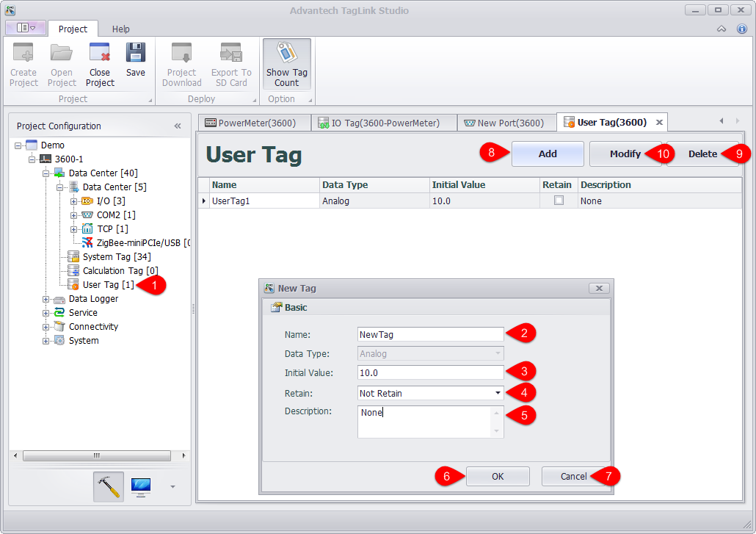756x534 pixels.
Task: Select the monitor view mode icon
Action: point(141,486)
